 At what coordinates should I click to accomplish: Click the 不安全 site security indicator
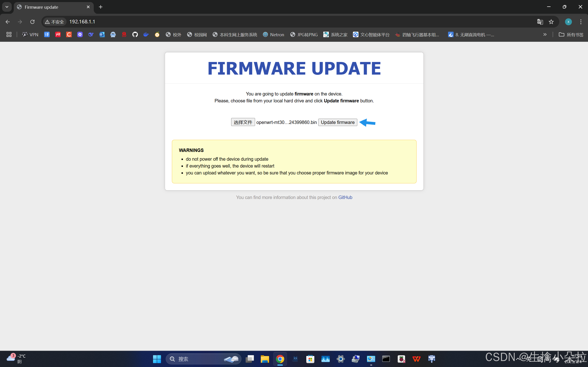point(55,22)
